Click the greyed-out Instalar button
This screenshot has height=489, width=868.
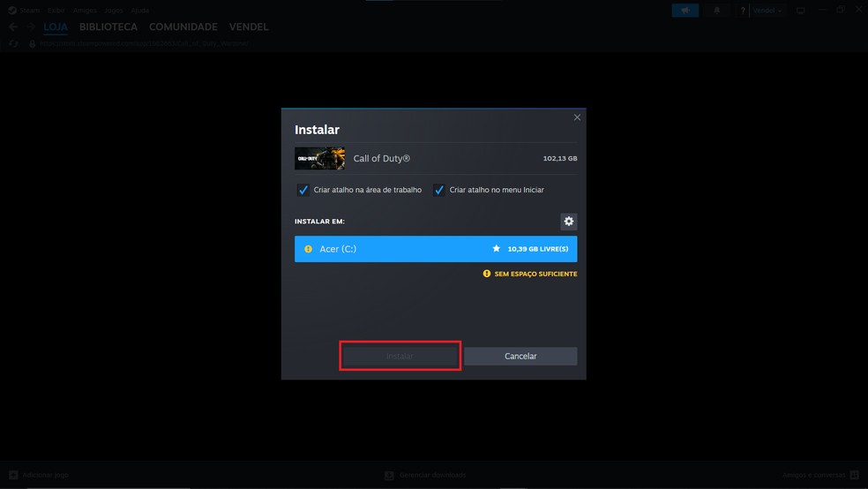[400, 356]
